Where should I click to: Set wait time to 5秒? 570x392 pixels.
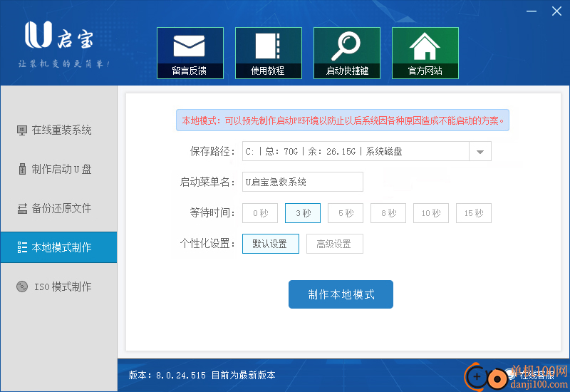click(346, 213)
